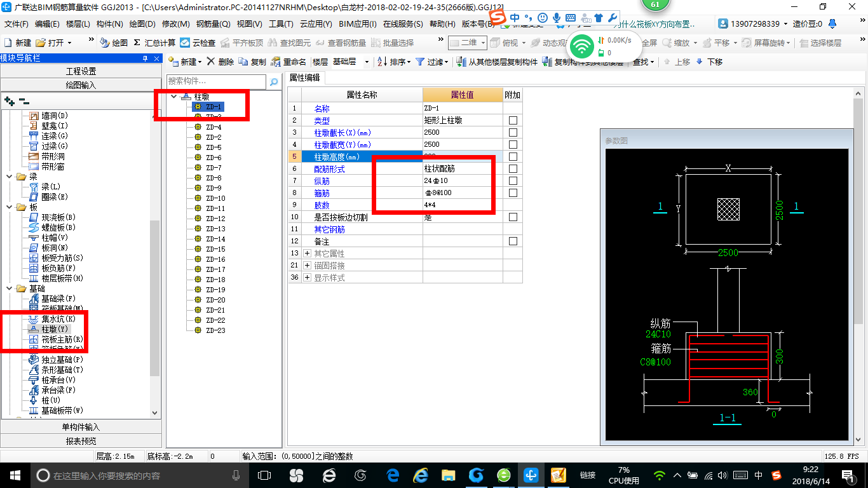Collapse the 板 folder in navigation
The image size is (868, 488).
coord(10,207)
